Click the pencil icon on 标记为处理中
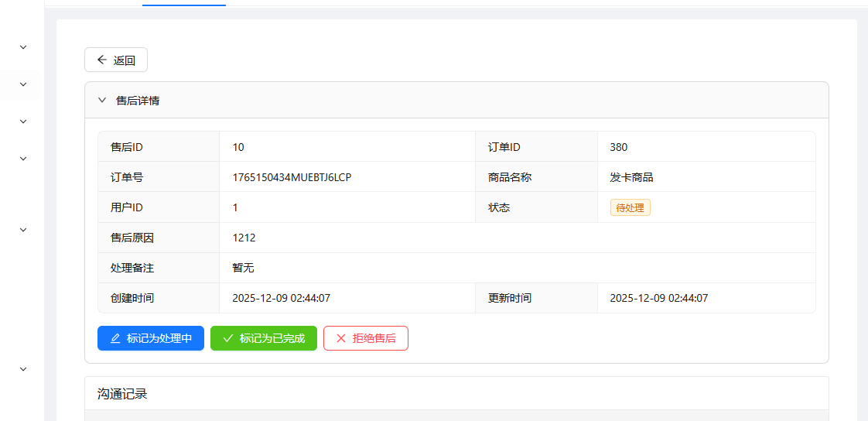 click(115, 338)
